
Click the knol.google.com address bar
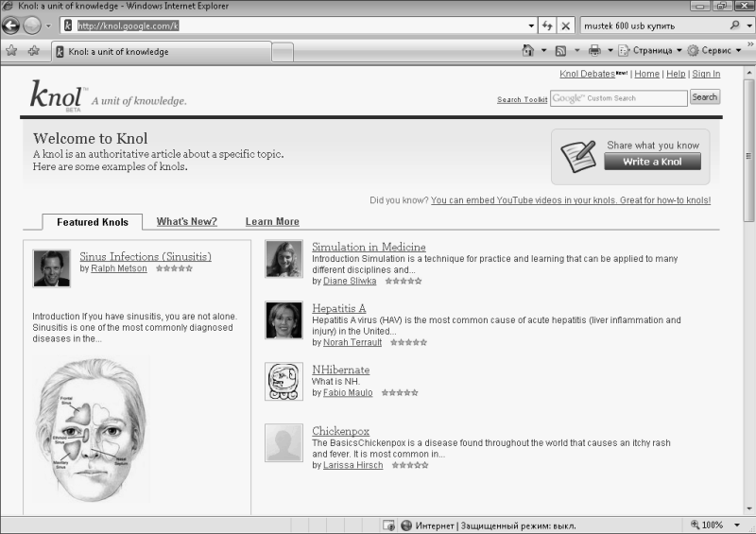tap(295, 26)
